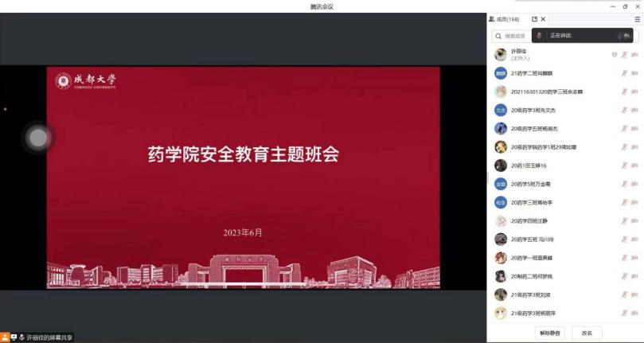644x343 pixels.
Task: Close the members panel with the X icon
Action: (x=543, y=19)
